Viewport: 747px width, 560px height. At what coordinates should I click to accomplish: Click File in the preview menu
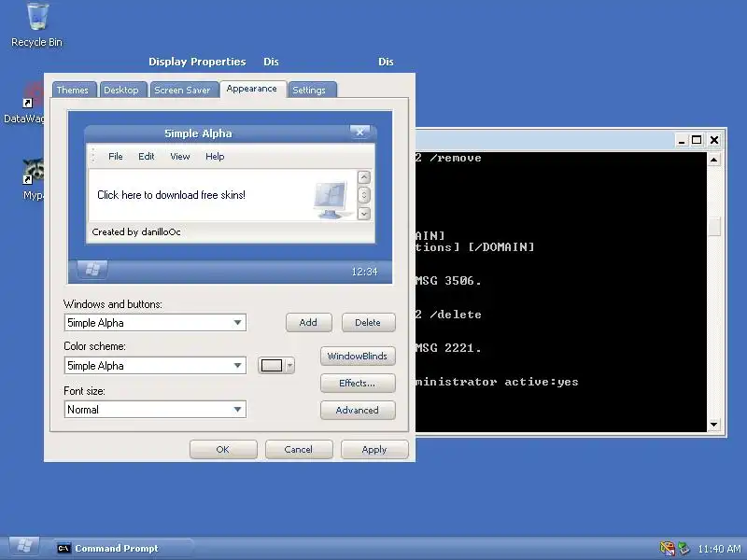[x=115, y=156]
